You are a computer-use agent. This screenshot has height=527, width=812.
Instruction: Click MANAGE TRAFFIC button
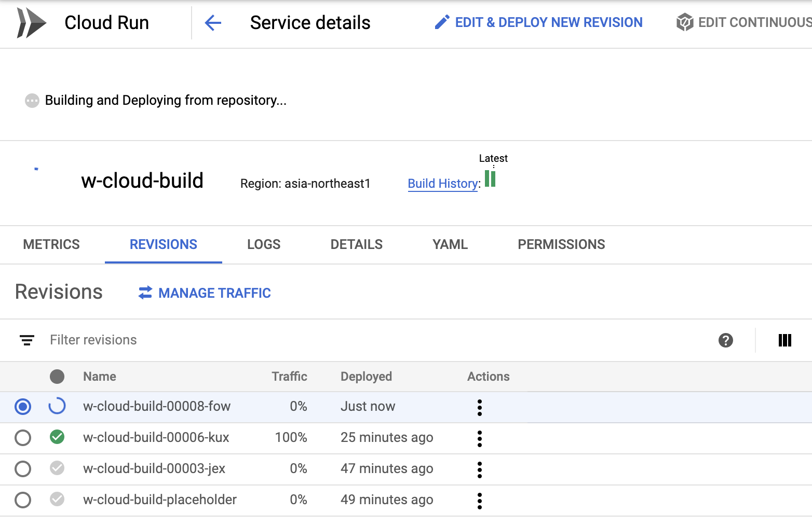pyautogui.click(x=205, y=293)
